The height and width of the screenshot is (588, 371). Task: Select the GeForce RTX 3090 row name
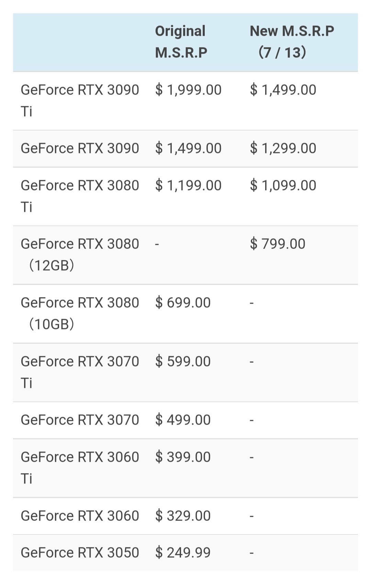pos(80,148)
